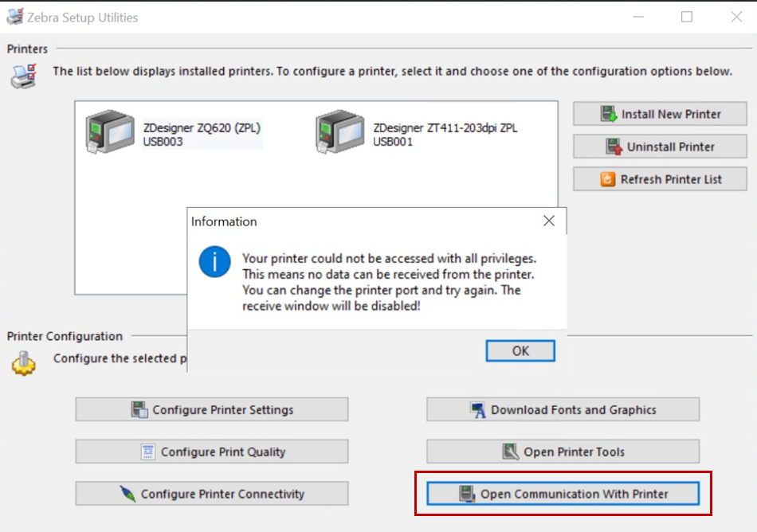
Task: Open Configure Print Quality
Action: tap(212, 452)
